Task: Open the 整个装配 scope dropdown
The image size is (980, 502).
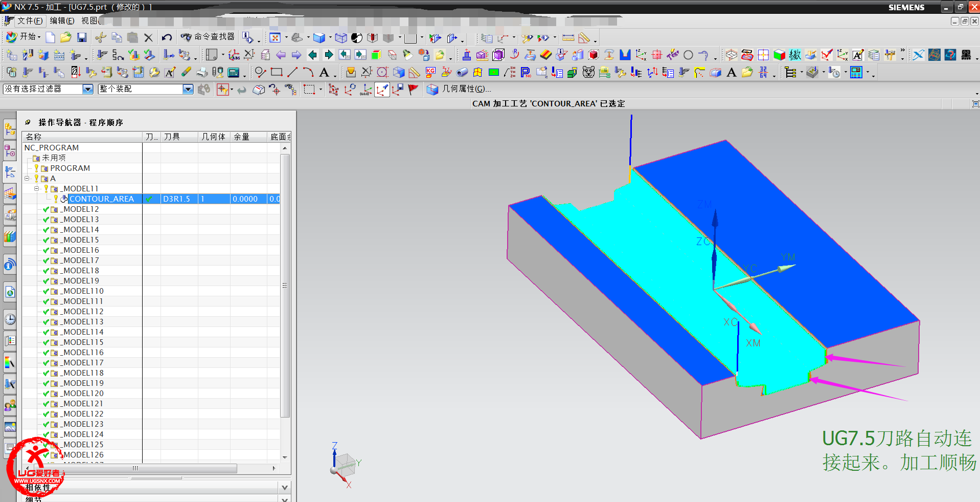Action: tap(188, 89)
